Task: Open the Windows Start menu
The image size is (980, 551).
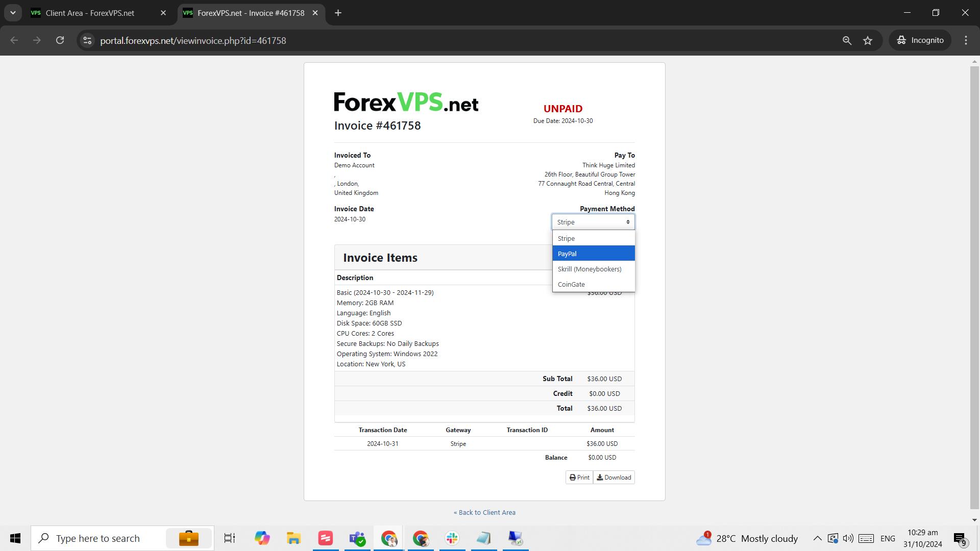Action: pos(15,538)
